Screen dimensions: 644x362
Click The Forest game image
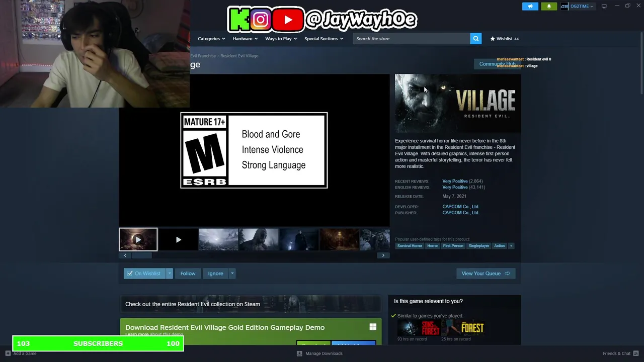click(x=463, y=328)
